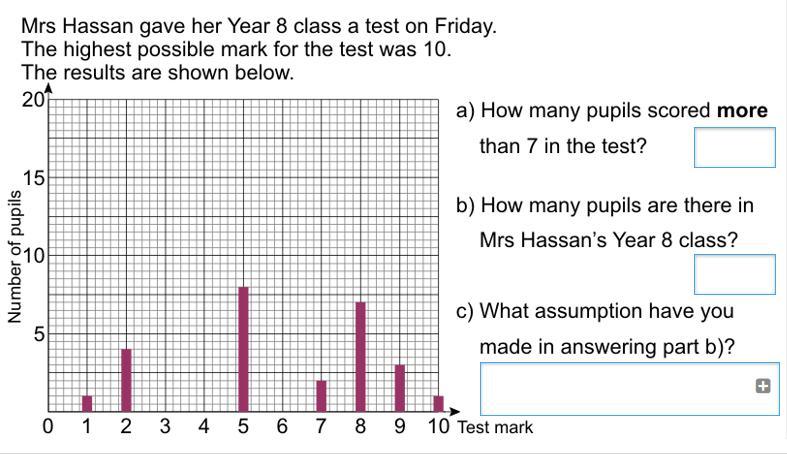Click the bar above test mark 9
The height and width of the screenshot is (454, 787).
point(399,388)
